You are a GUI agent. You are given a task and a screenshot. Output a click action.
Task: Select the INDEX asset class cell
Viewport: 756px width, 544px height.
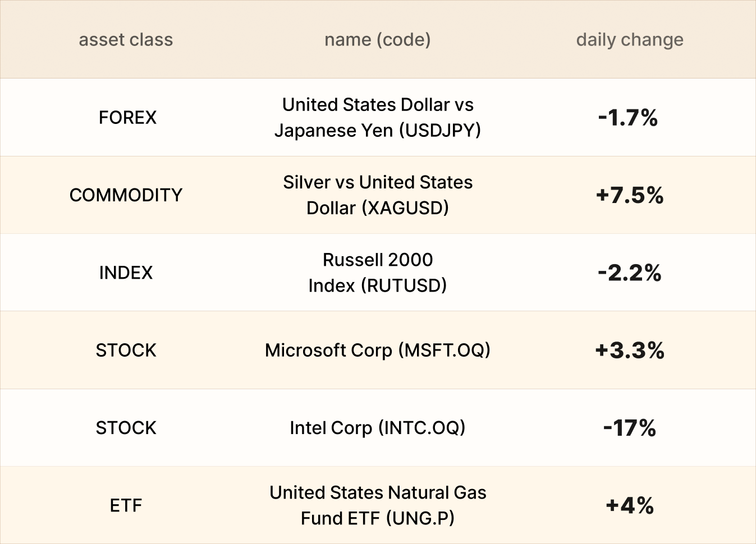click(126, 273)
